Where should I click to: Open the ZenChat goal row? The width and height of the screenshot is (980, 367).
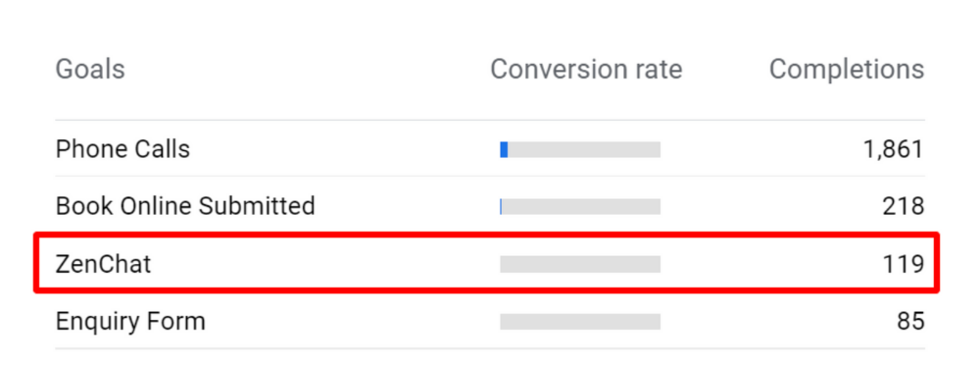[x=487, y=263]
